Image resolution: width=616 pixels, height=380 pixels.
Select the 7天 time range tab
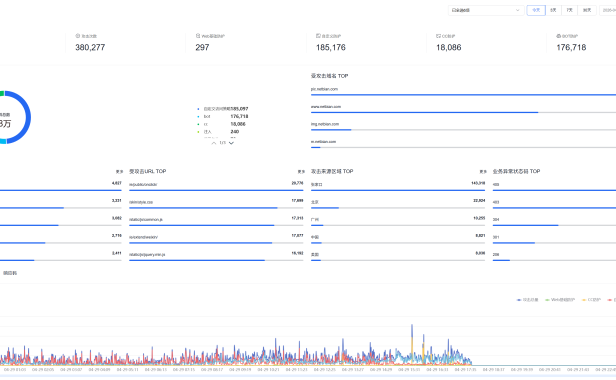570,10
